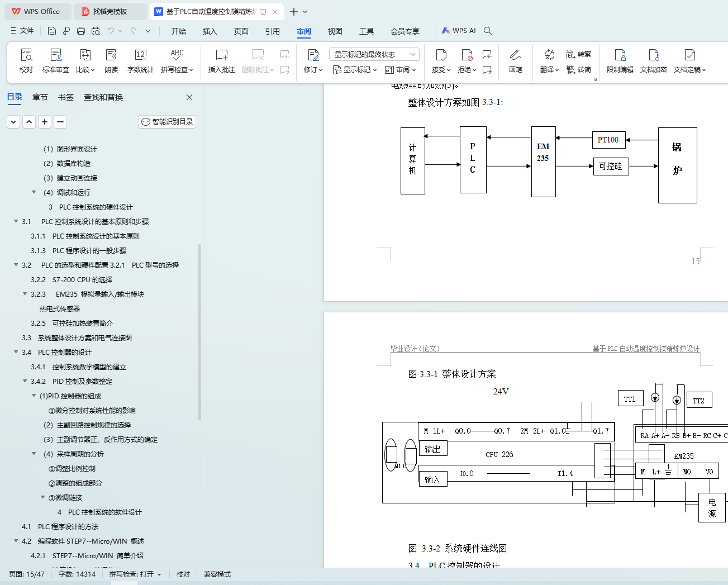Switch to the 引用 ribbon tab
728x585 pixels.
pos(273,31)
